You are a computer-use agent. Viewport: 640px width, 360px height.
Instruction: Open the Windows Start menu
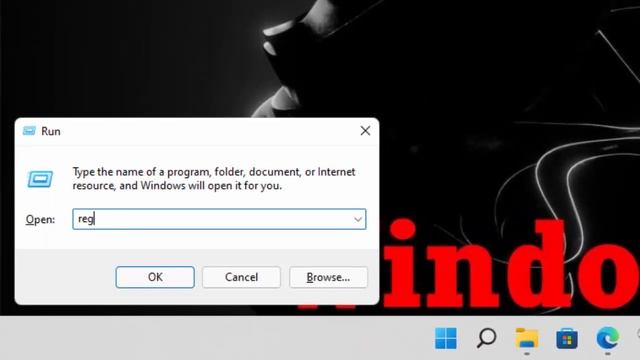(x=446, y=338)
